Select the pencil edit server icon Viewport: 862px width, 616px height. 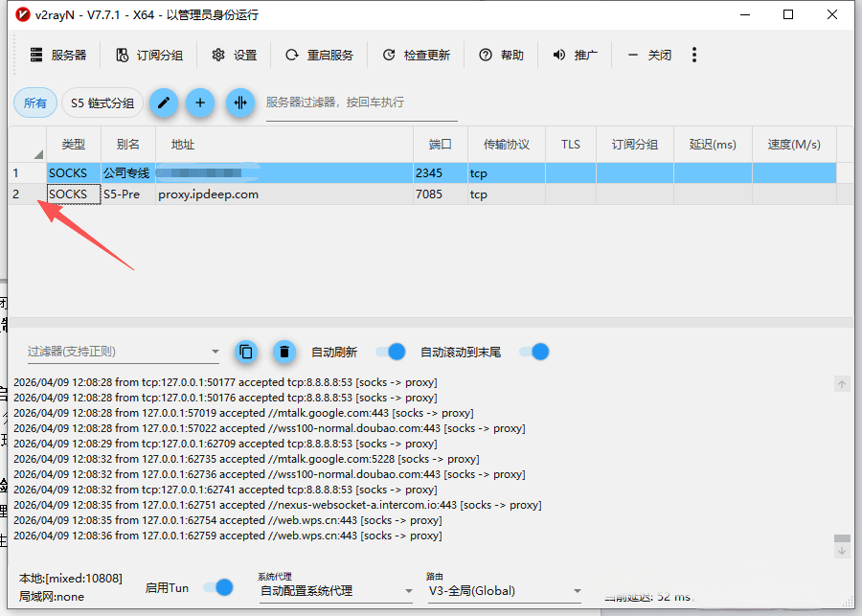point(164,103)
